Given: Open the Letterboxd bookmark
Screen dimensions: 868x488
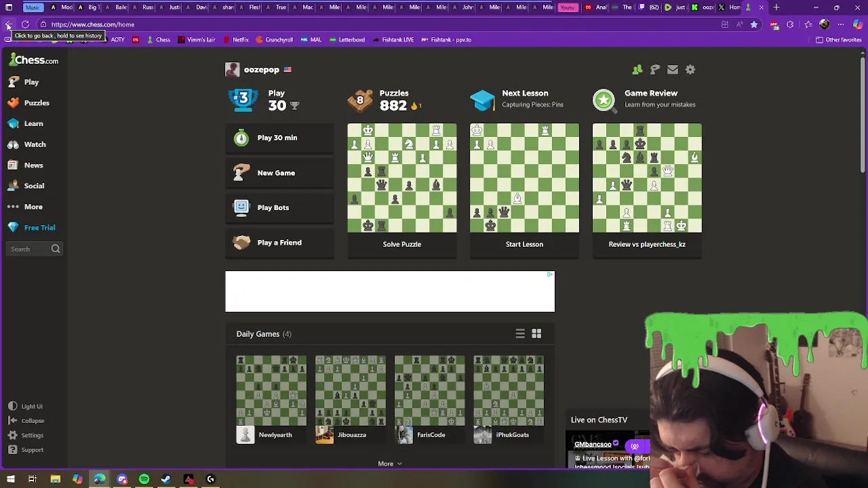Looking at the screenshot, I should 347,39.
